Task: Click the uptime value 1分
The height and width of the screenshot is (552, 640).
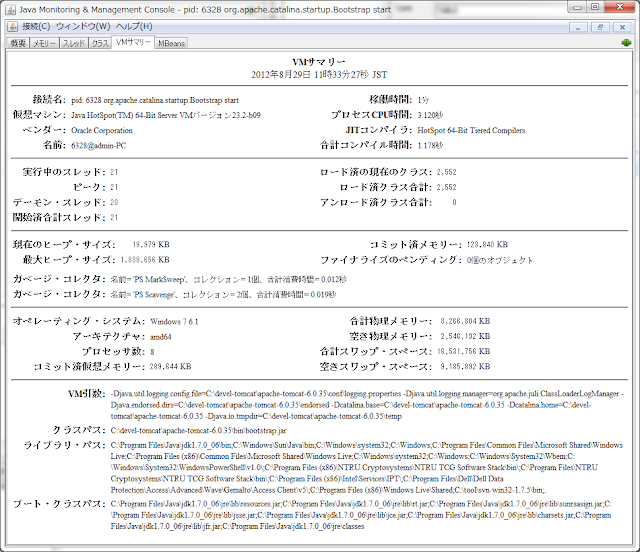Action: 423,100
